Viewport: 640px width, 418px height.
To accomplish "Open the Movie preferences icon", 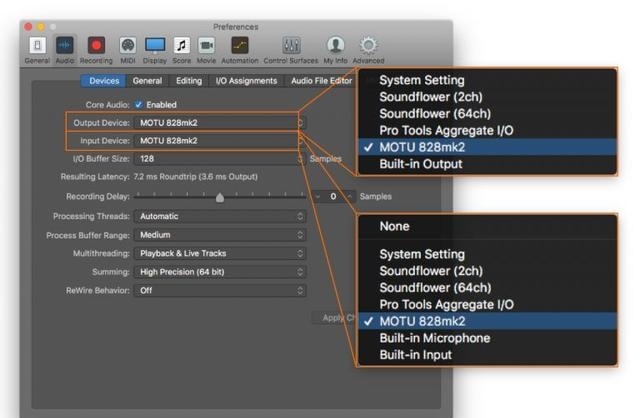I will [x=207, y=46].
